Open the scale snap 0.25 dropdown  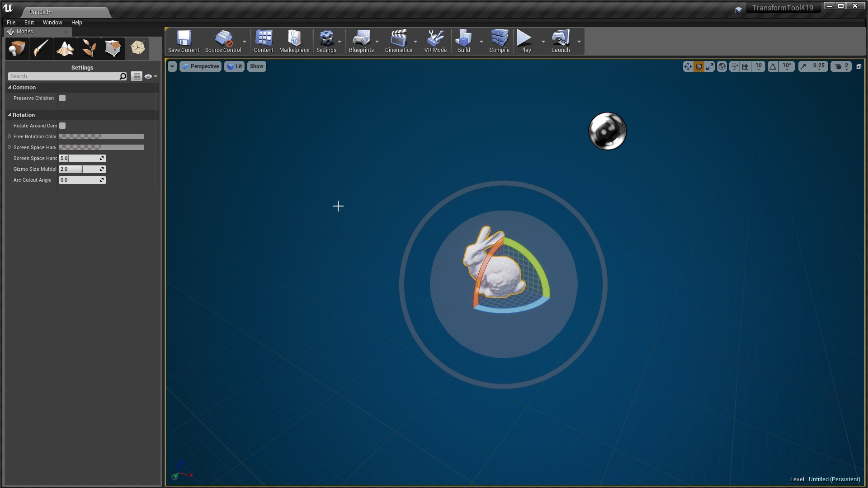818,66
